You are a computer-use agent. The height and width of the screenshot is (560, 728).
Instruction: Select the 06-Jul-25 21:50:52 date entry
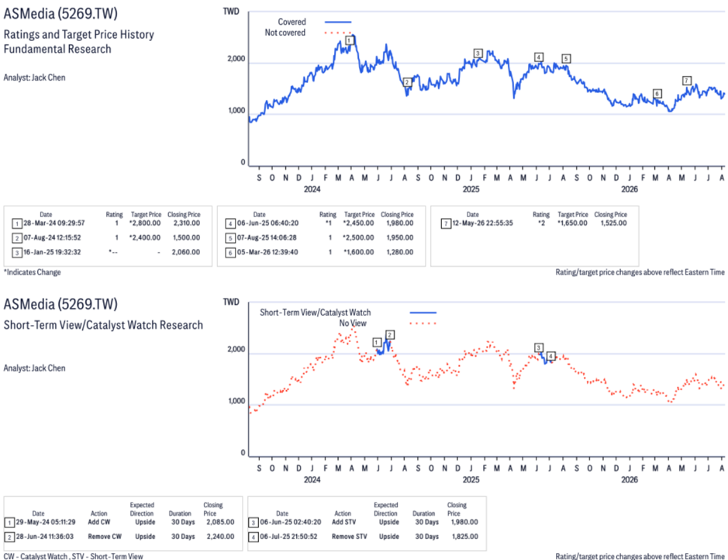point(288,537)
